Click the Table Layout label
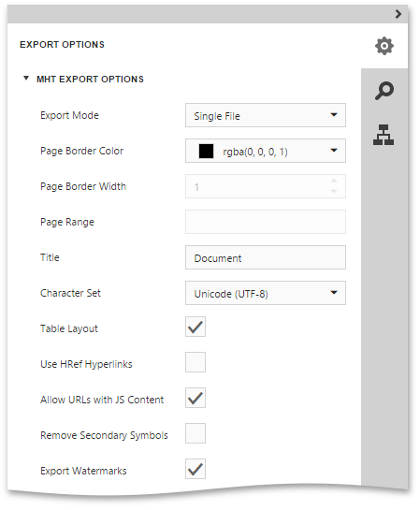This screenshot has height=510, width=420. 69,328
